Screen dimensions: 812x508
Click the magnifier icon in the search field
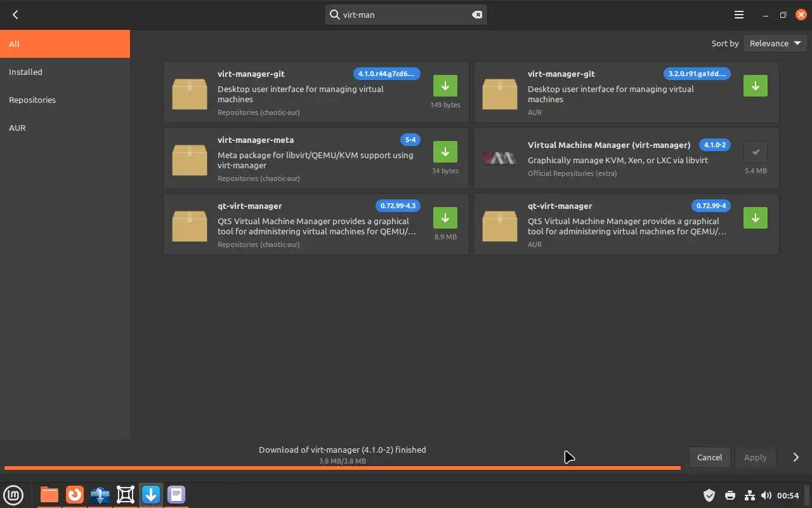point(334,15)
